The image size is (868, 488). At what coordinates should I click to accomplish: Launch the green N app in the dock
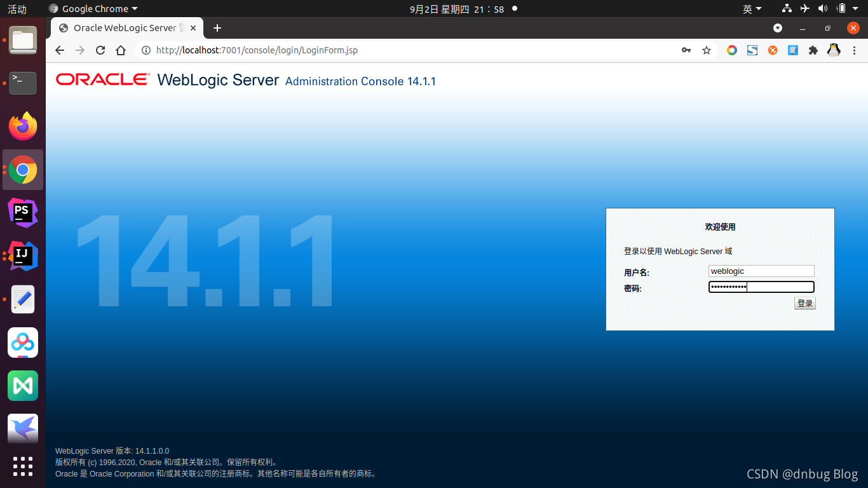(x=23, y=386)
